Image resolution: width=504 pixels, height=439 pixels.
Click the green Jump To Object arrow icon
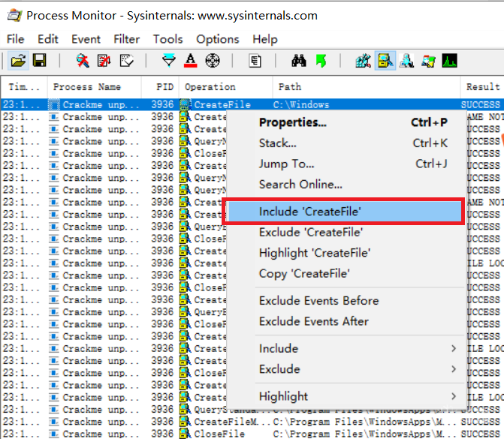pyautogui.click(x=321, y=60)
